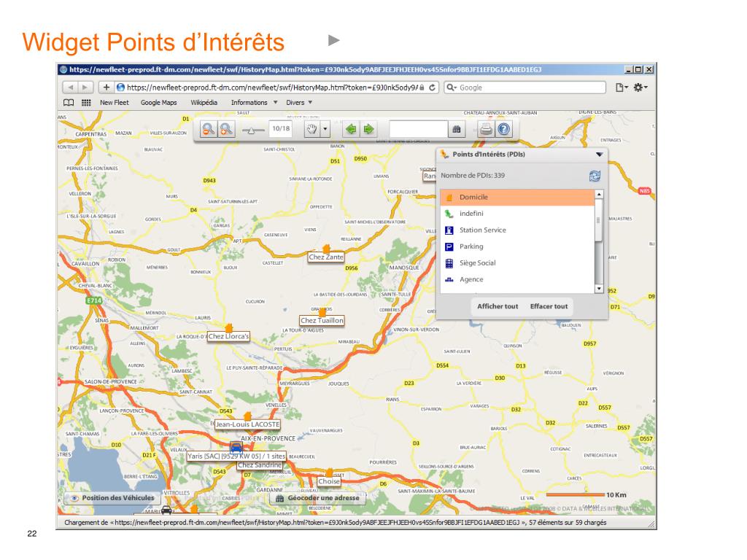The image size is (747, 560).
Task: Click the Chez Llorca's house marker
Action: click(x=228, y=328)
